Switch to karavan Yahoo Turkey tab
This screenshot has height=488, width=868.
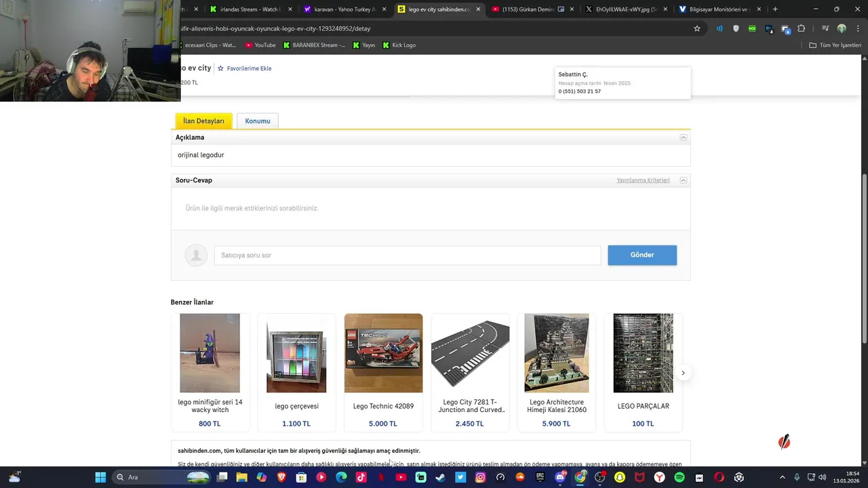pos(344,9)
